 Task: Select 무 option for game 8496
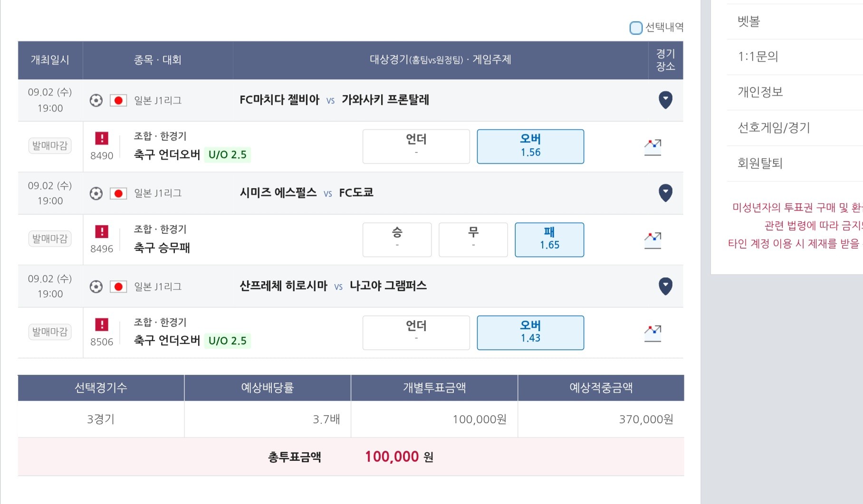pos(473,239)
